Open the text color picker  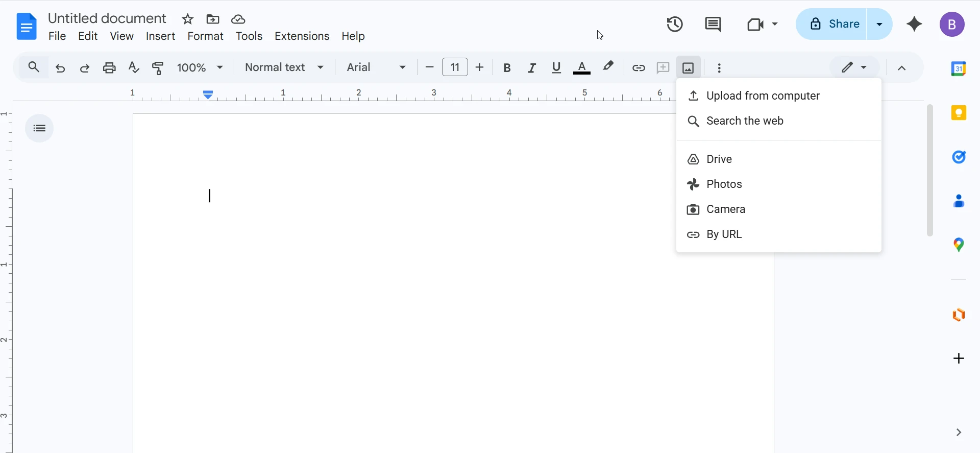tap(582, 67)
